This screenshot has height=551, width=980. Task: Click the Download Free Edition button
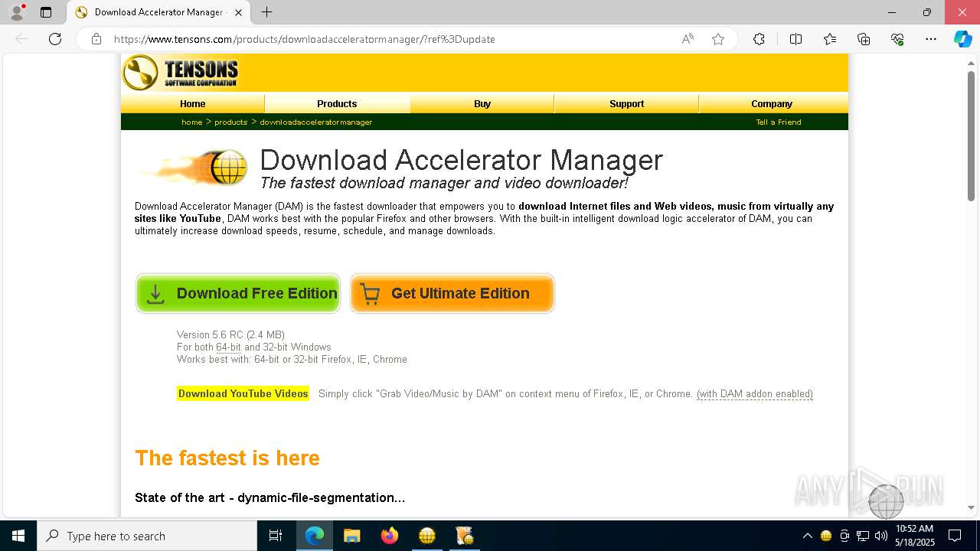[x=238, y=293]
